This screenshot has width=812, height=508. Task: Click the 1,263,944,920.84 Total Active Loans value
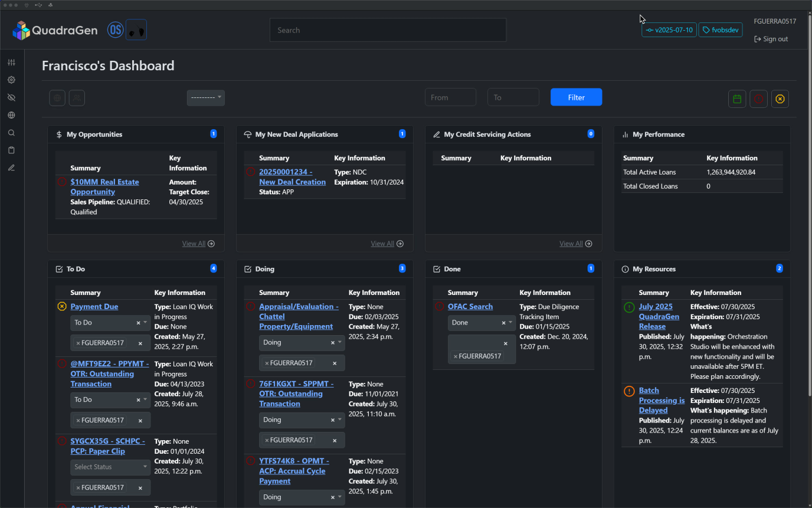pos(731,172)
